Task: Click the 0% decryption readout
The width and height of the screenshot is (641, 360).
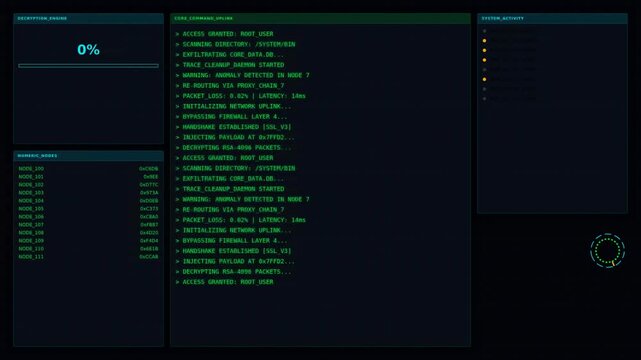Action: (88, 50)
